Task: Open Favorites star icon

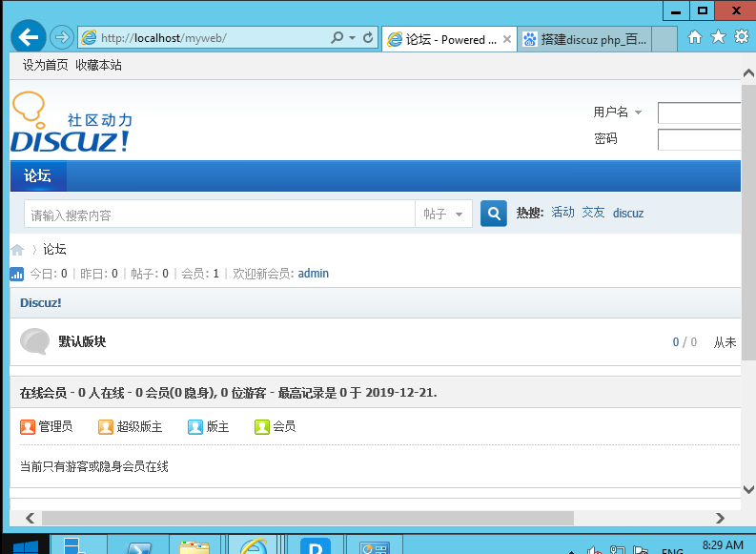Action: [x=718, y=36]
